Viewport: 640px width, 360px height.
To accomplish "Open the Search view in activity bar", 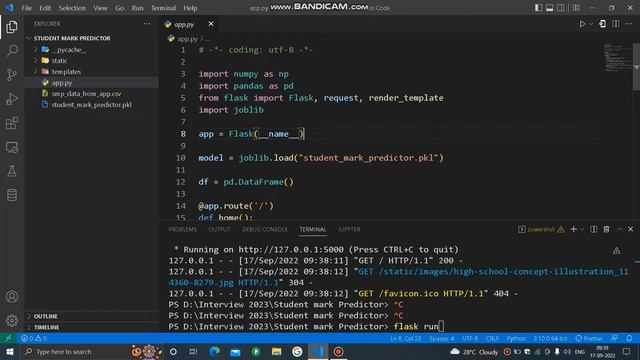I will 12,51.
